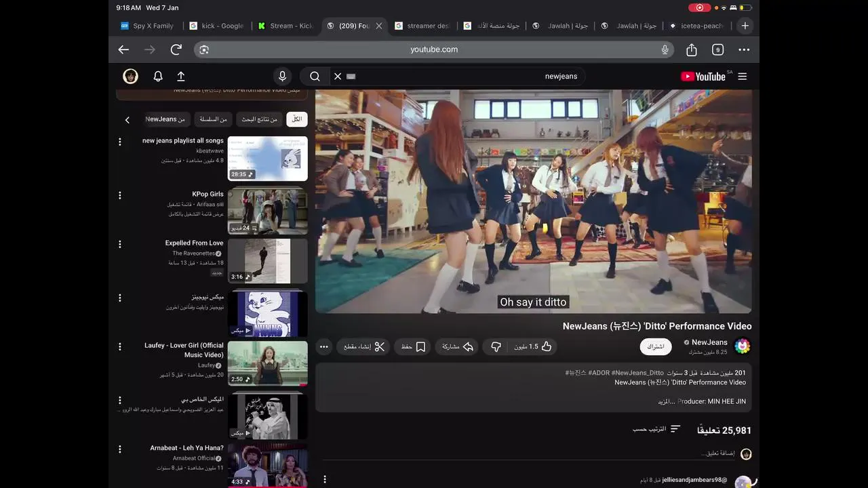Open options for الميكس الخاص بي
The height and width of the screenshot is (488, 868).
(120, 400)
